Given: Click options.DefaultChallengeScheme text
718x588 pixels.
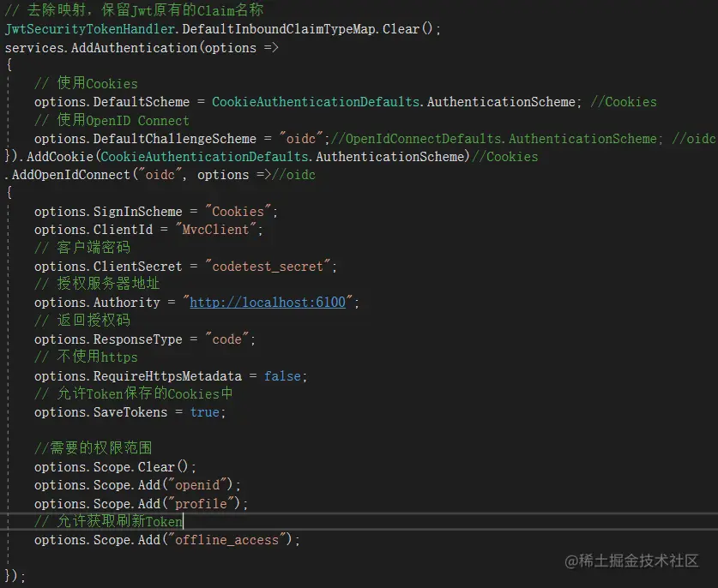Looking at the screenshot, I should [x=145, y=139].
